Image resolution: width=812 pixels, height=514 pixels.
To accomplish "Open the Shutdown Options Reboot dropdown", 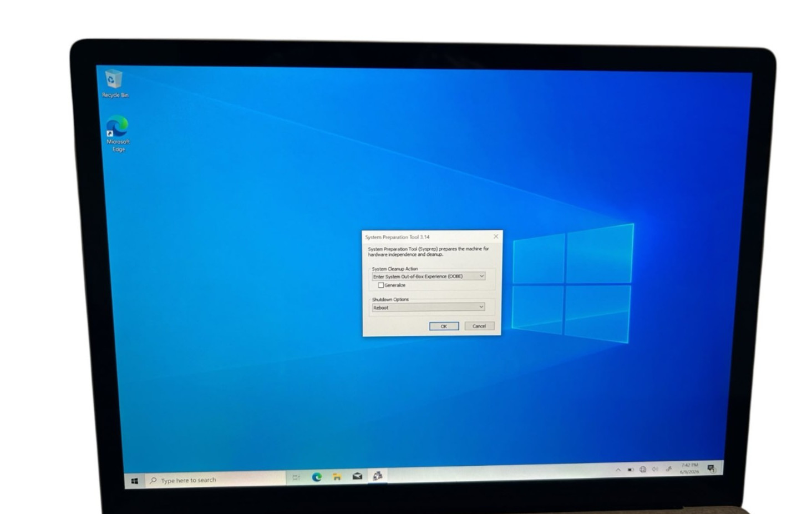I will (x=428, y=307).
